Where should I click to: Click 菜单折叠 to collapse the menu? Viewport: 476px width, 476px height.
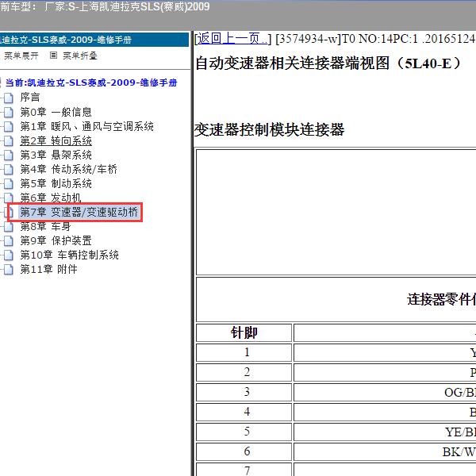[80, 56]
